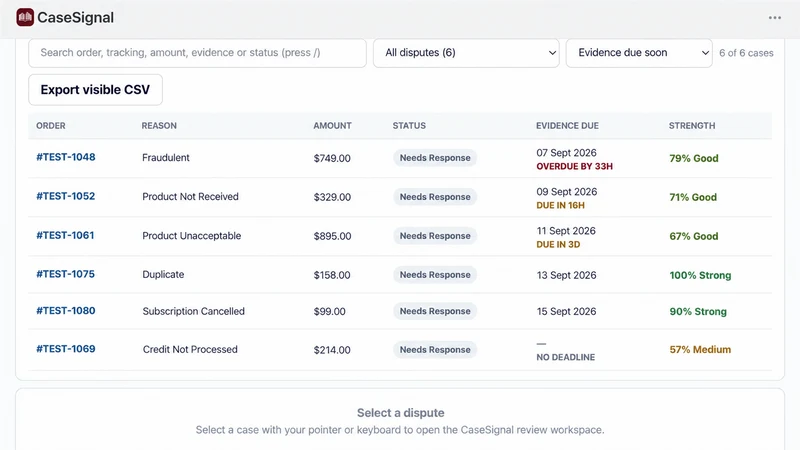The image size is (800, 450).
Task: Click Needs Response badge for #TEST-1052
Action: click(x=435, y=197)
